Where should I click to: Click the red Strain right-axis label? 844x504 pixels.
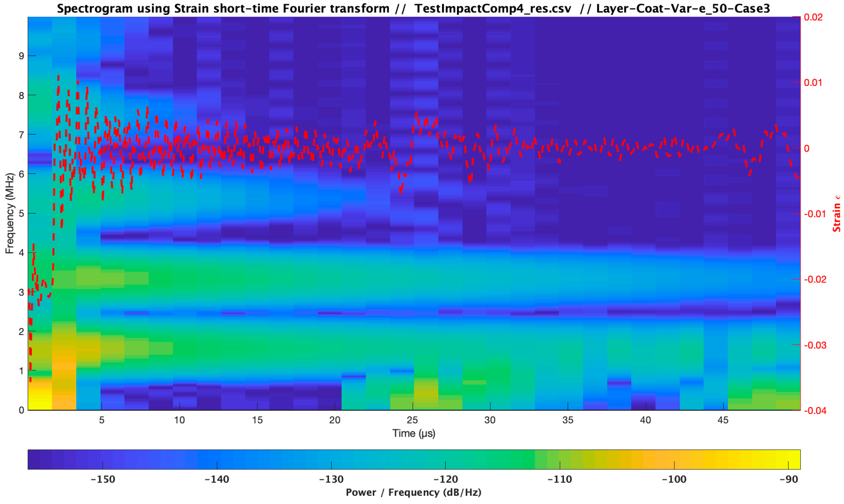pos(837,217)
